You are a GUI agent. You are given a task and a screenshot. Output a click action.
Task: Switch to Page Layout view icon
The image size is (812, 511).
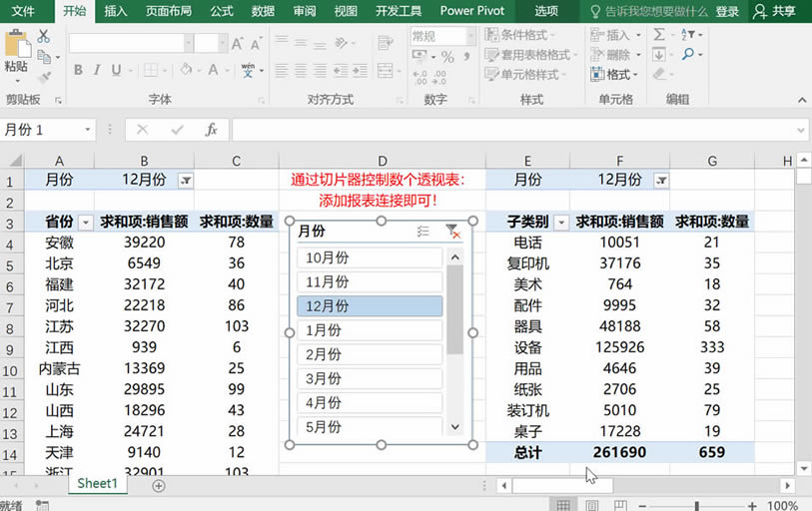coord(592,505)
